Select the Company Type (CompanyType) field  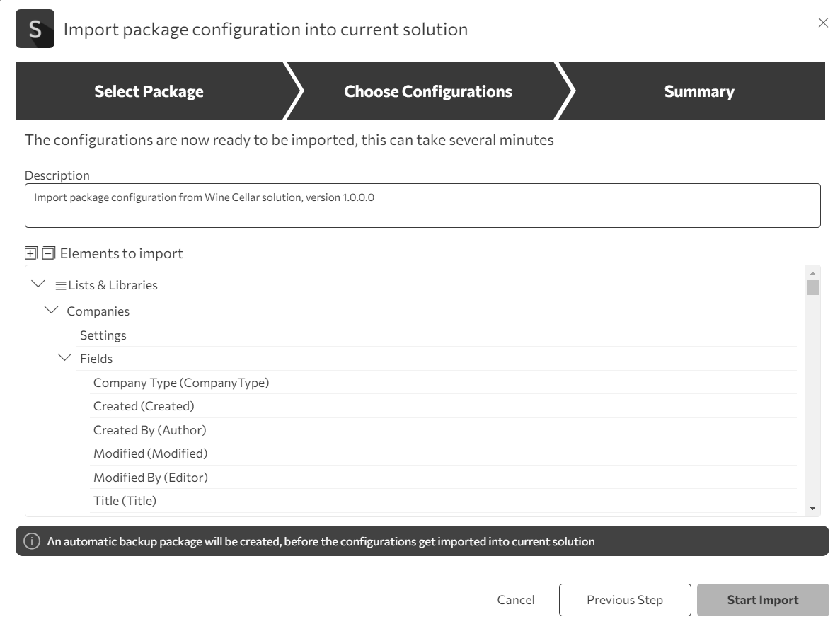point(181,383)
